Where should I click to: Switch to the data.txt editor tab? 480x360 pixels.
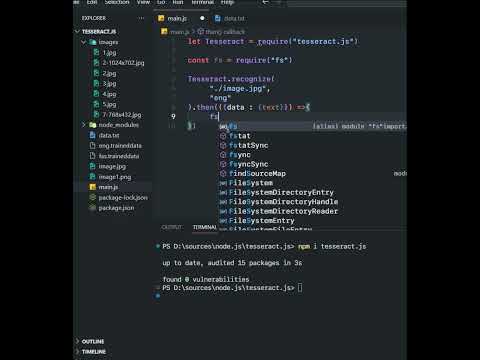click(x=234, y=18)
